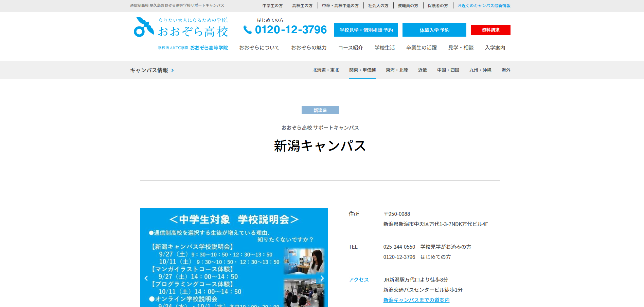Click the アクセス link
Screen dimensions: 644x307
tap(359, 280)
